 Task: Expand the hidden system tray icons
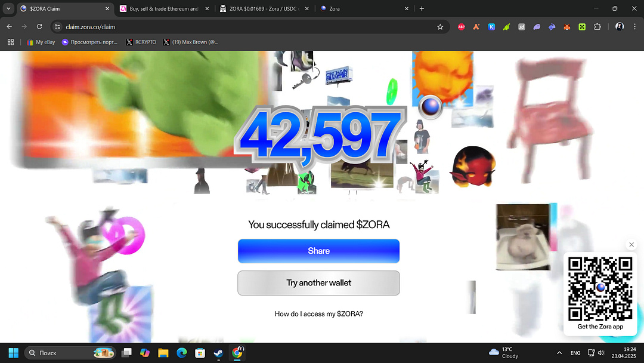click(x=559, y=353)
